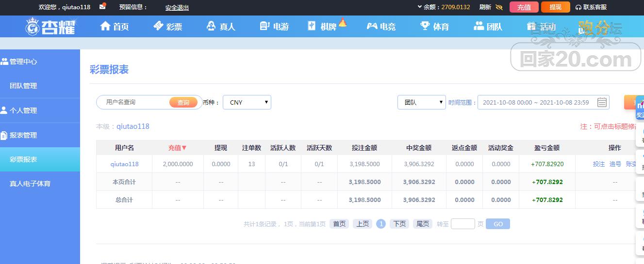Open the 团队 team menu

tap(488, 27)
